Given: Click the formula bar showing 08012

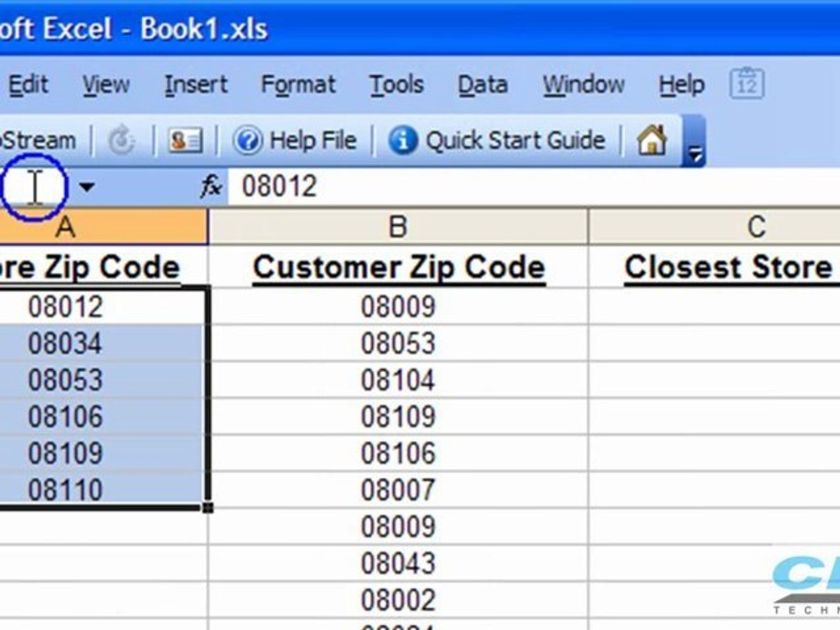Looking at the screenshot, I should 534,187.
